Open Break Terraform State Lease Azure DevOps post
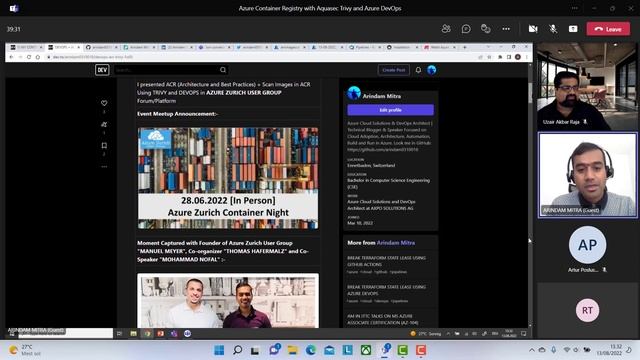The image size is (640, 360). coord(386,290)
